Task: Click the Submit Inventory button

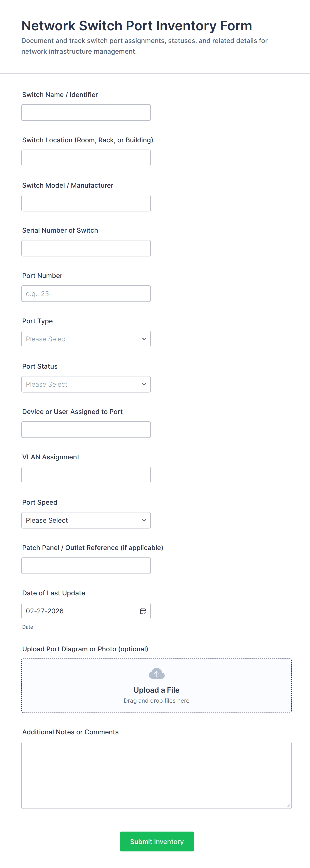Action: pos(157,841)
